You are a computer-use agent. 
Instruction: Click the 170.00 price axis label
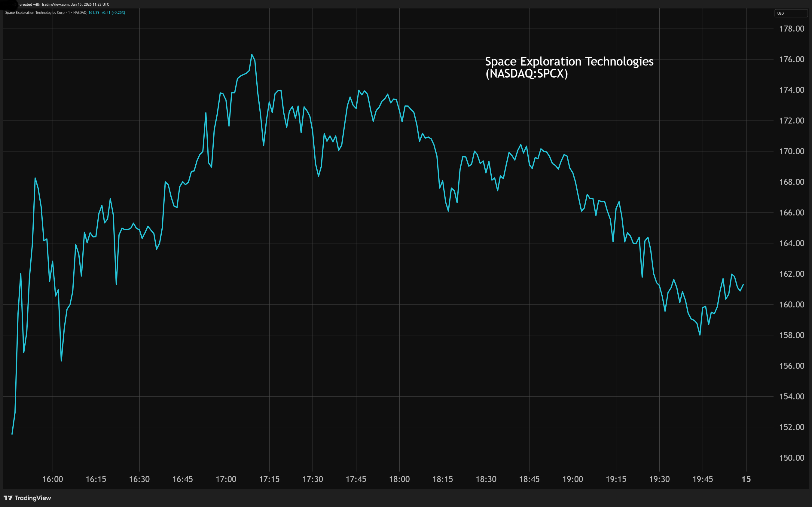point(792,151)
